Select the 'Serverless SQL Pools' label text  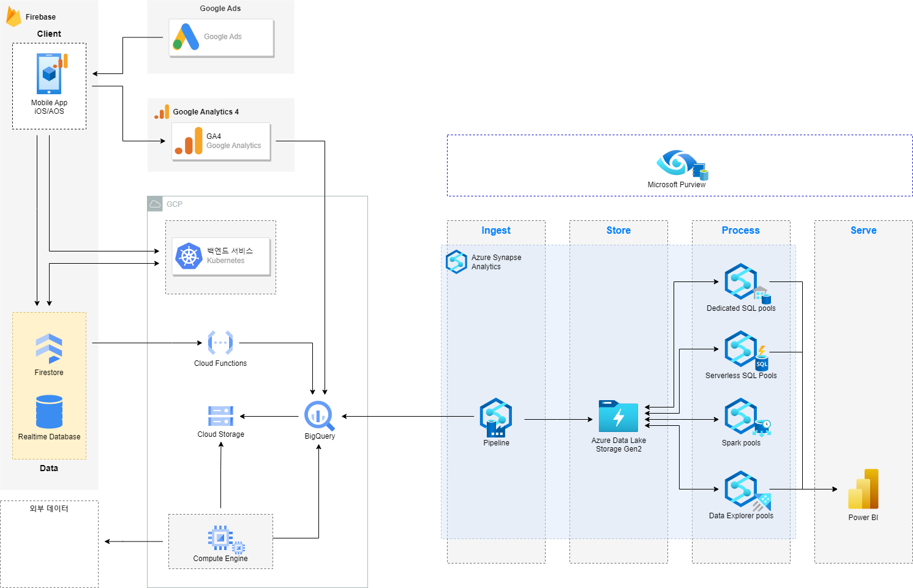[741, 376]
